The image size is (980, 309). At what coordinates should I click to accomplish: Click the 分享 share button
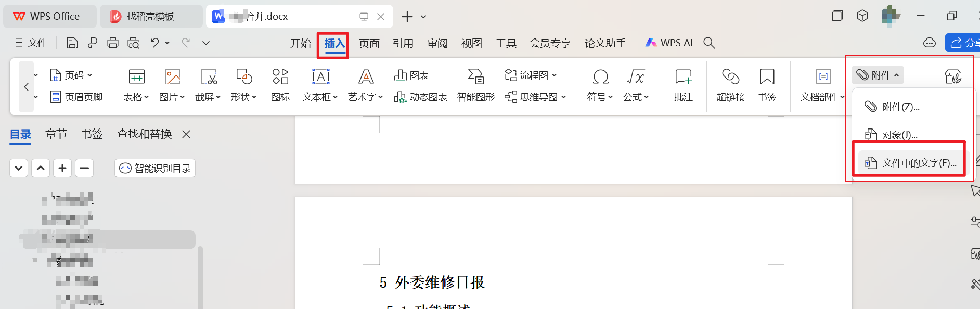(x=963, y=43)
